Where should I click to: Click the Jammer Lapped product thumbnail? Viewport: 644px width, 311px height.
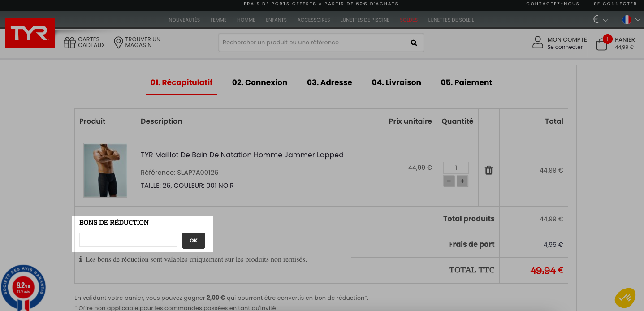[x=105, y=170]
